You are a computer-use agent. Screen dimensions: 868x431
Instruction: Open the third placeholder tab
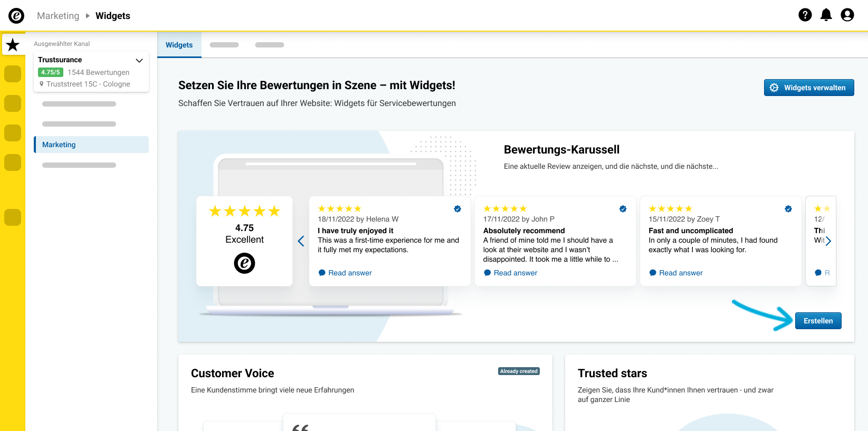270,45
